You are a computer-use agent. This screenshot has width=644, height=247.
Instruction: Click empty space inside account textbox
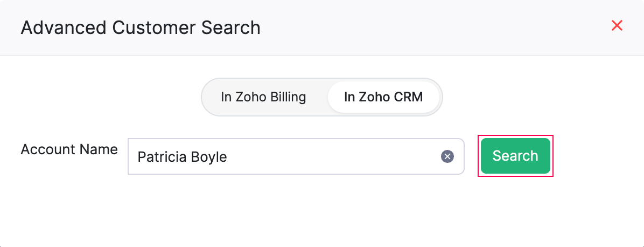pyautogui.click(x=334, y=156)
